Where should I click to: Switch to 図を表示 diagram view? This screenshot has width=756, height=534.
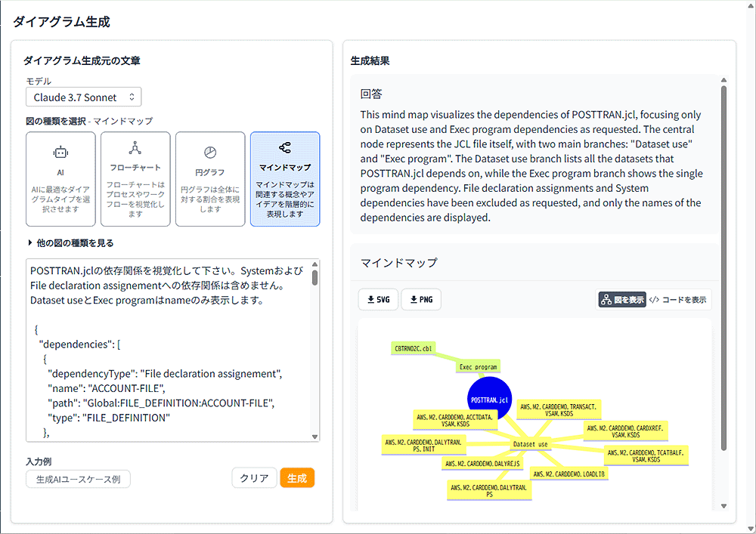621,300
